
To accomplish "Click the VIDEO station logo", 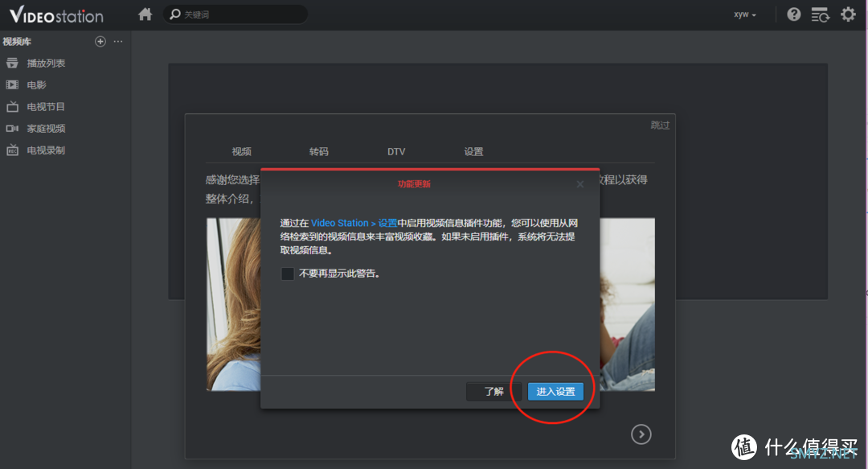I will point(56,15).
